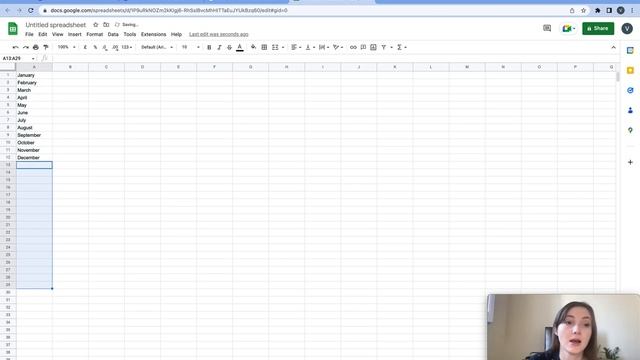The width and height of the screenshot is (640, 360).
Task: Open Google Calendar side panel icon
Action: click(630, 51)
